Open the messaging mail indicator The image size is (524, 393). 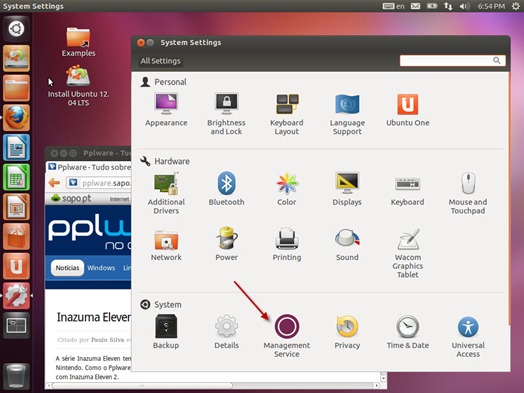point(415,6)
